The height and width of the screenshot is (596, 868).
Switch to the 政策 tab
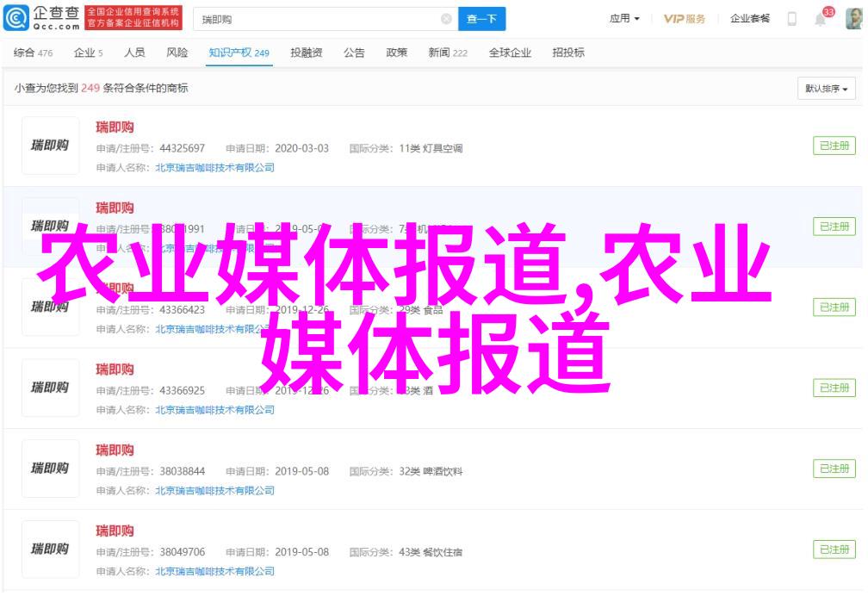tap(396, 53)
